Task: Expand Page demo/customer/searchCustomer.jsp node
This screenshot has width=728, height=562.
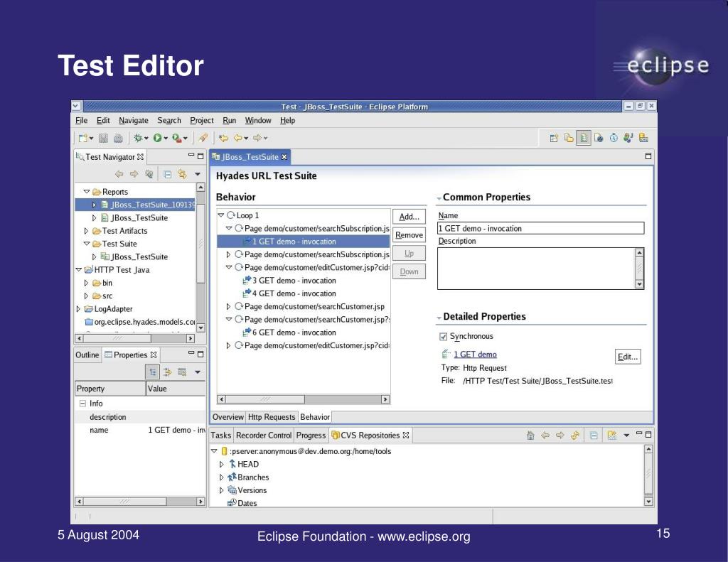Action: [228, 306]
